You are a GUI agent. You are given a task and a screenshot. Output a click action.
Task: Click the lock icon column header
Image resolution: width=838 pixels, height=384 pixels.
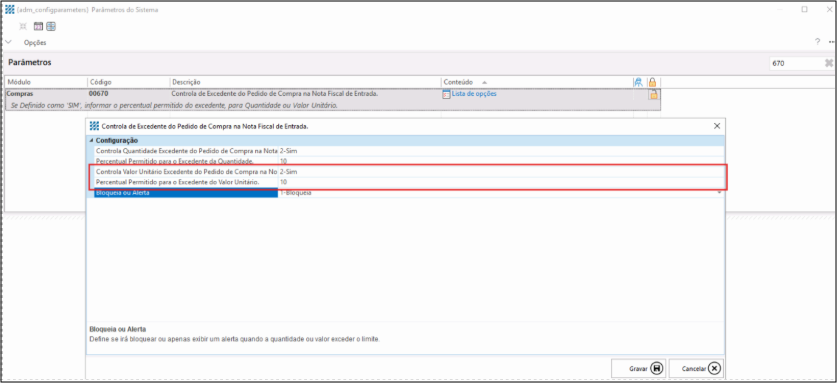pyautogui.click(x=652, y=82)
